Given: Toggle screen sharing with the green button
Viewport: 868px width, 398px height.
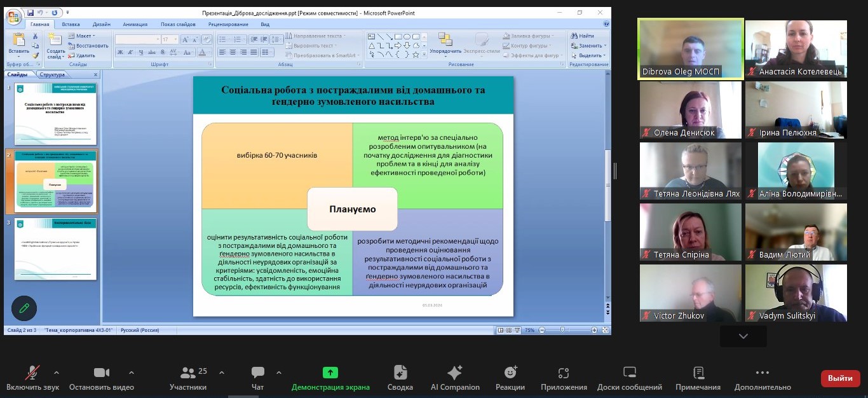Looking at the screenshot, I should point(330,373).
